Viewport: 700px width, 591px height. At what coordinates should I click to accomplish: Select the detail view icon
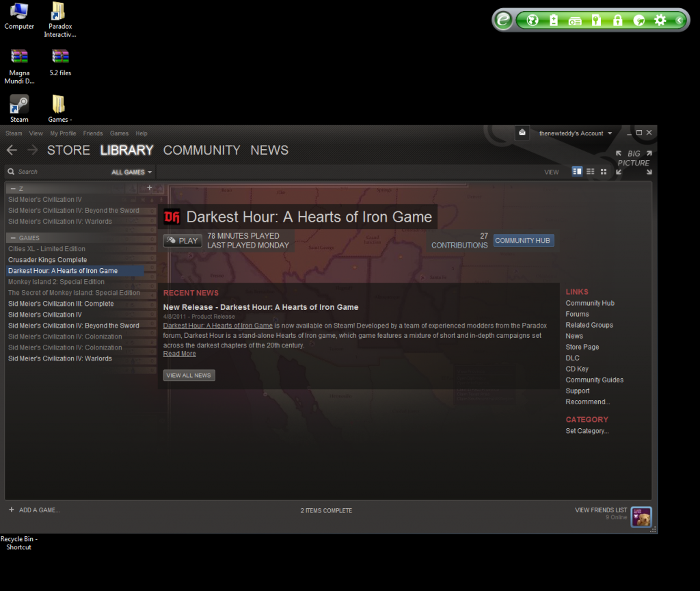(x=577, y=172)
